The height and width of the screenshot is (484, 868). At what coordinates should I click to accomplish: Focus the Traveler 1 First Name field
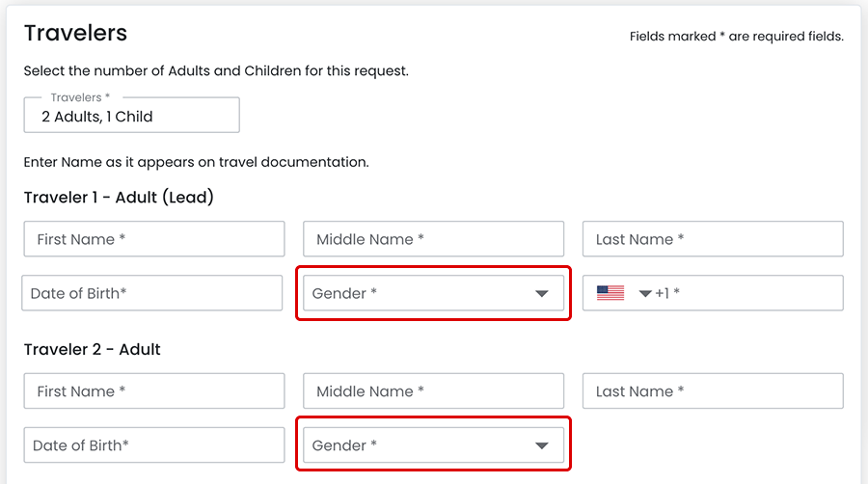pyautogui.click(x=154, y=239)
